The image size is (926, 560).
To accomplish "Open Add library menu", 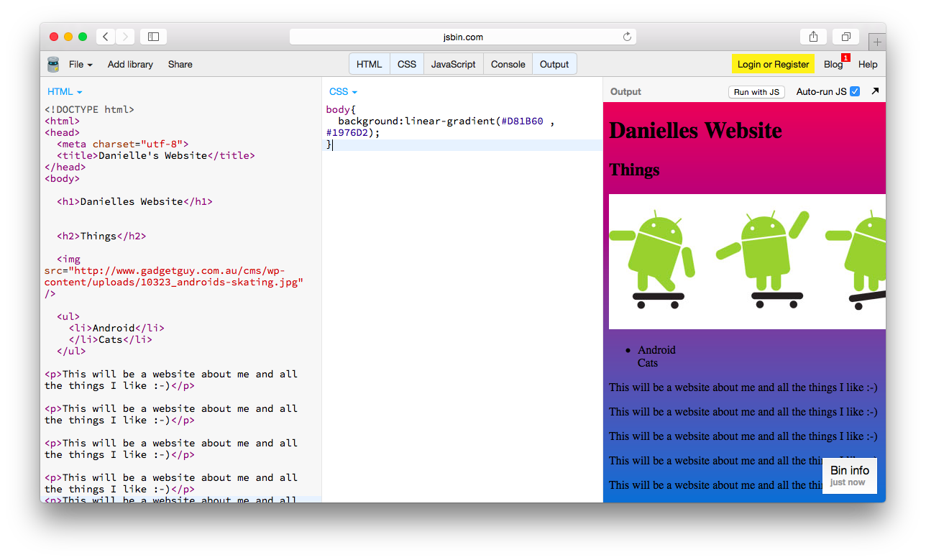I will pos(130,64).
